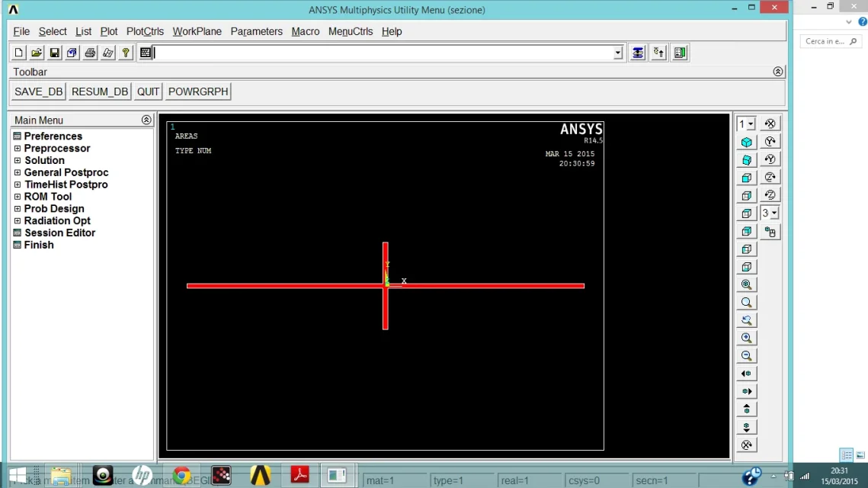Image resolution: width=868 pixels, height=488 pixels.
Task: Click the printer Image Capture icon
Action: click(90, 53)
